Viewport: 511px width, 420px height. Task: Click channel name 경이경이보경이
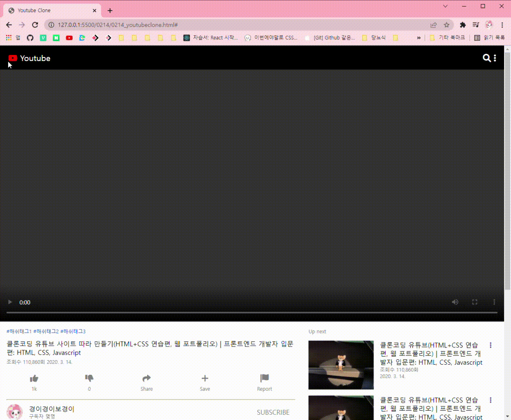52,409
